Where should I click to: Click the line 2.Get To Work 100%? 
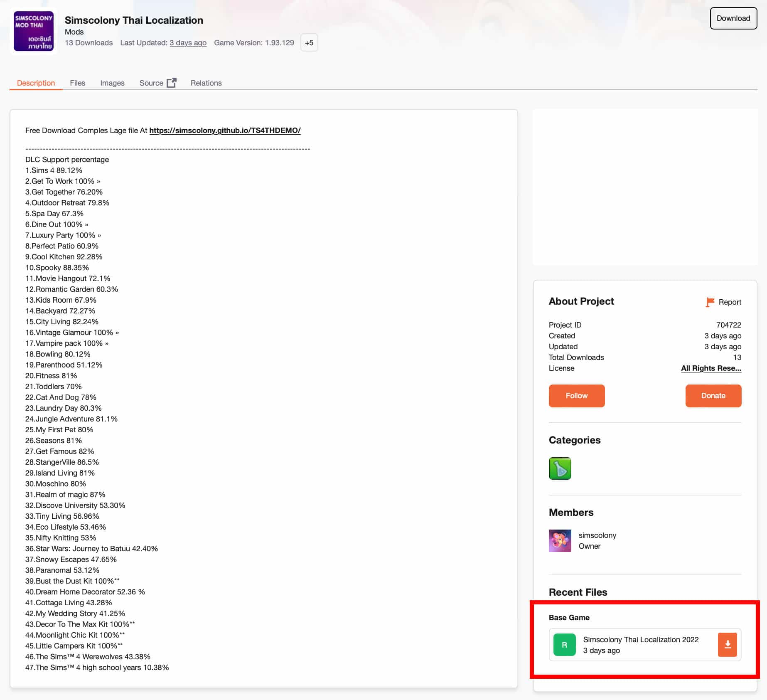click(63, 181)
